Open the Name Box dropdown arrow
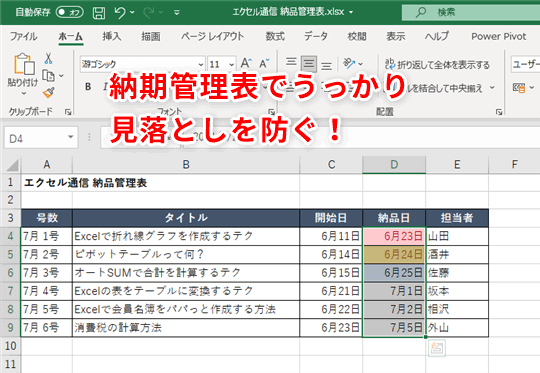 [x=71, y=137]
